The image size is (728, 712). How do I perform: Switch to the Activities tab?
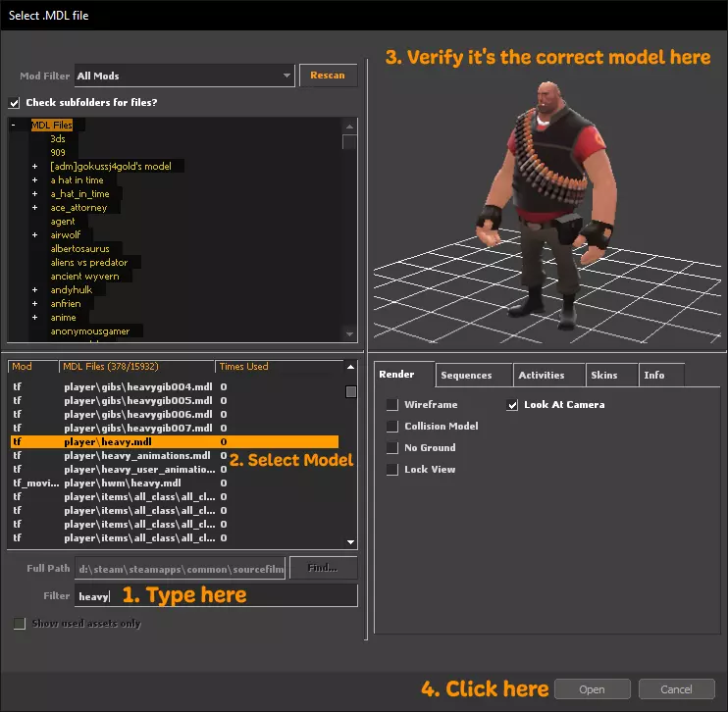point(541,375)
